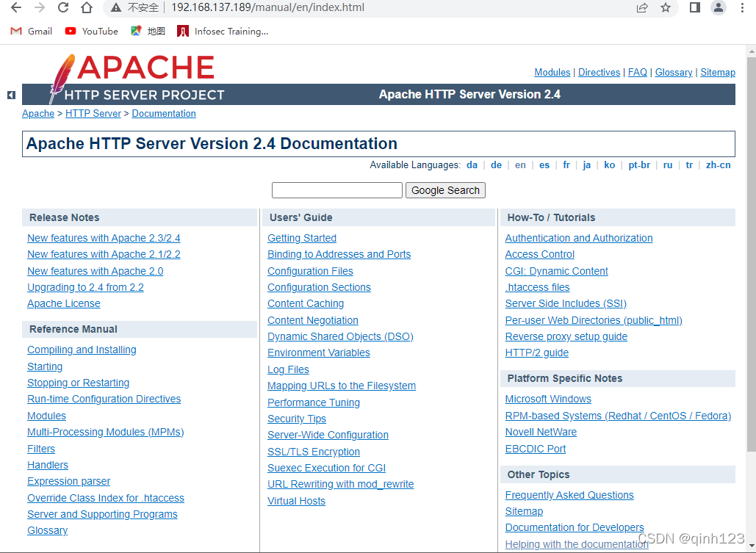Viewport: 756px width, 553px height.
Task: Switch language to ru
Action: point(668,165)
